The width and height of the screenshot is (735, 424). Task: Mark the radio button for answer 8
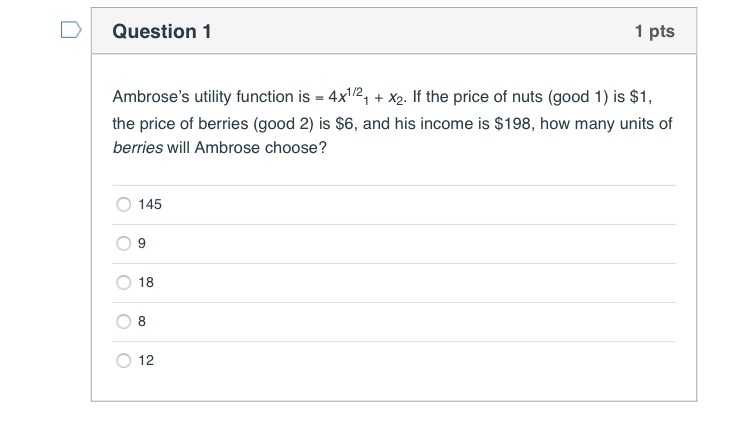click(x=124, y=321)
